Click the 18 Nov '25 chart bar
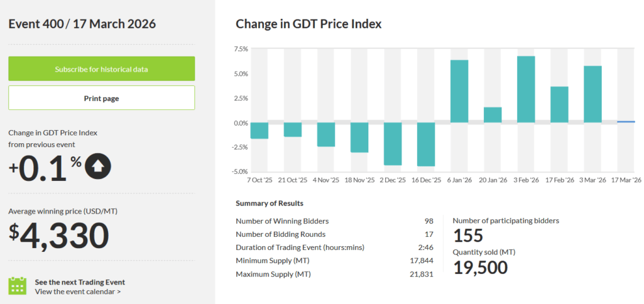644x304 pixels. [359, 137]
